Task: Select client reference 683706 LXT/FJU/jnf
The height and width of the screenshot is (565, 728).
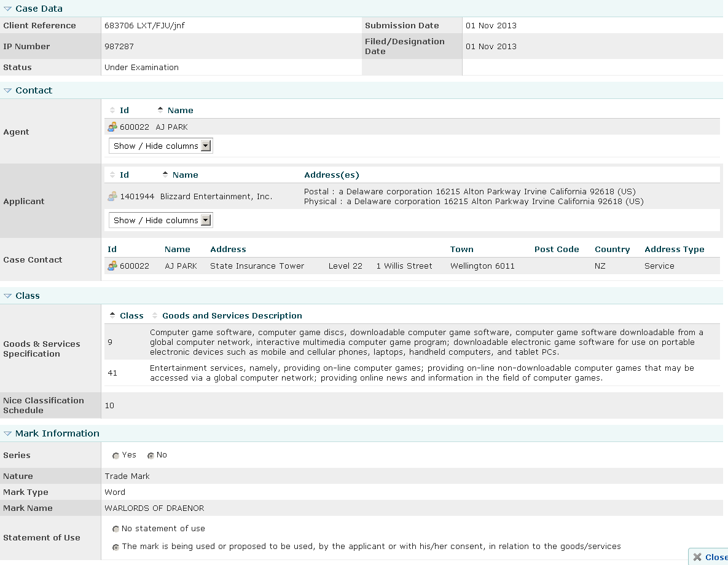Action: 144,26
